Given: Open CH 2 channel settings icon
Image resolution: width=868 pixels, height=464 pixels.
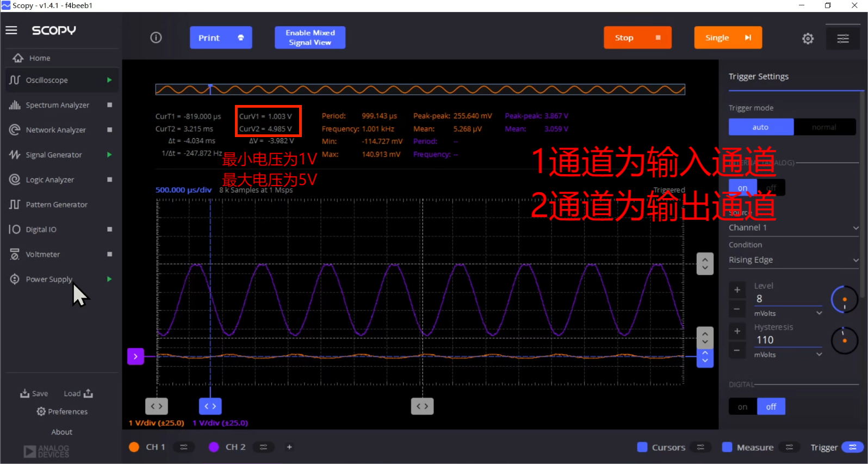Looking at the screenshot, I should click(263, 447).
